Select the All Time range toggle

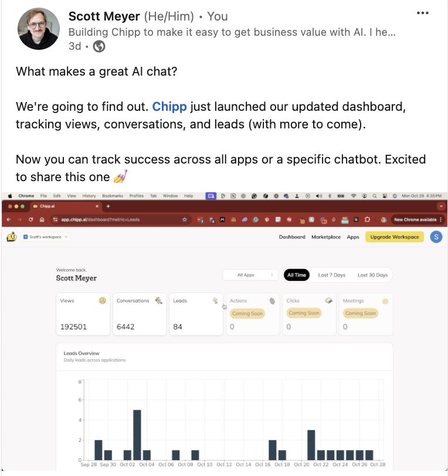coord(297,275)
